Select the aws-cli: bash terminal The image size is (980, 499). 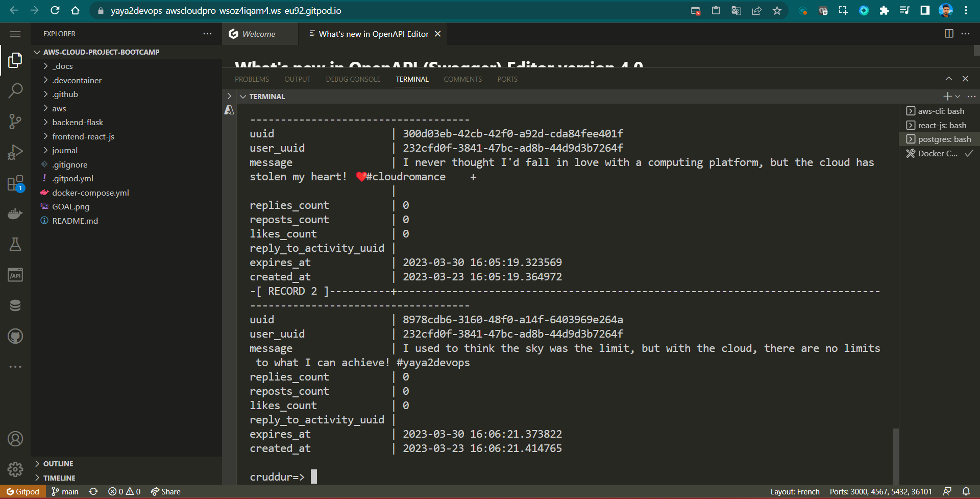click(939, 111)
